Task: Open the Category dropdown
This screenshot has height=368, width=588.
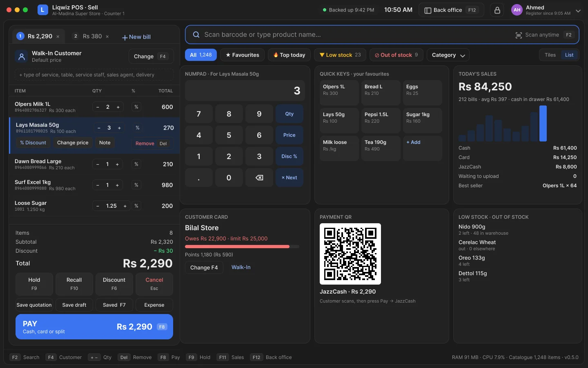Action: click(448, 55)
